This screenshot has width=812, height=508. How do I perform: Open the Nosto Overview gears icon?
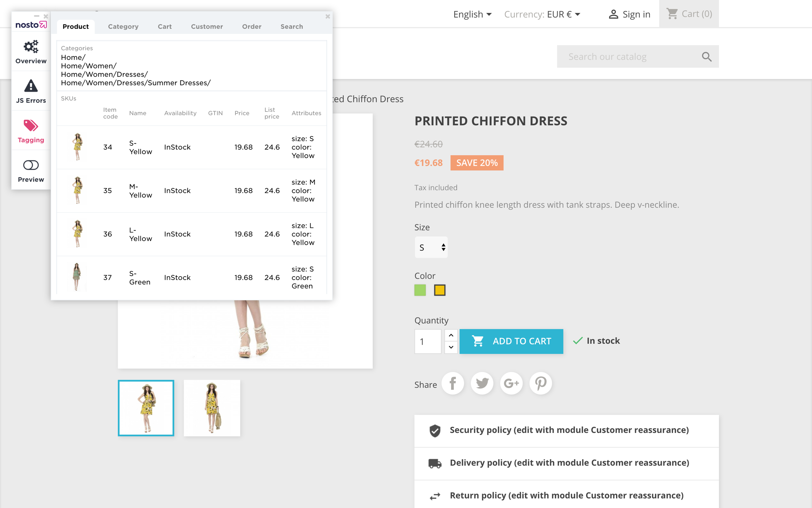click(x=31, y=47)
